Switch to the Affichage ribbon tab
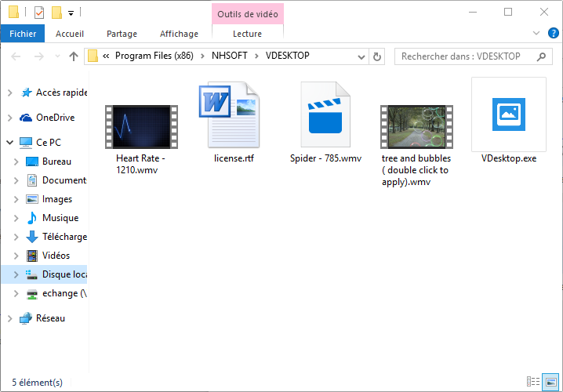563x392 pixels. coord(179,34)
